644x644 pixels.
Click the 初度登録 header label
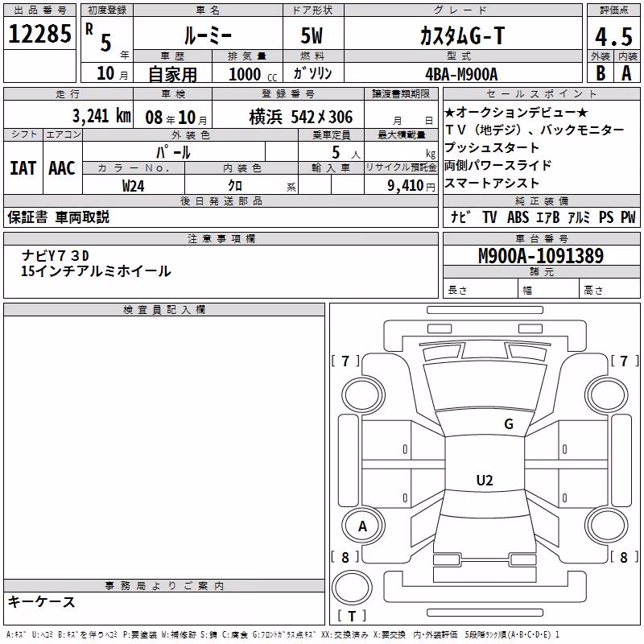(x=107, y=10)
